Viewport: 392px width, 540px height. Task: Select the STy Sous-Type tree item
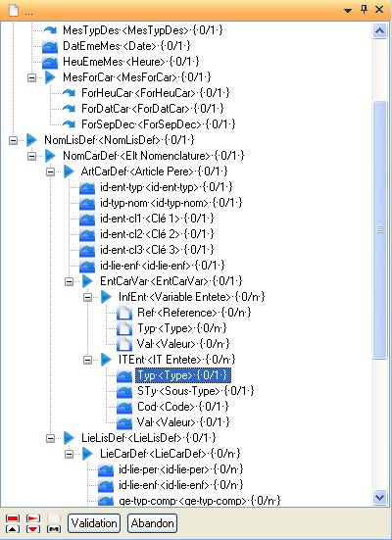(195, 391)
